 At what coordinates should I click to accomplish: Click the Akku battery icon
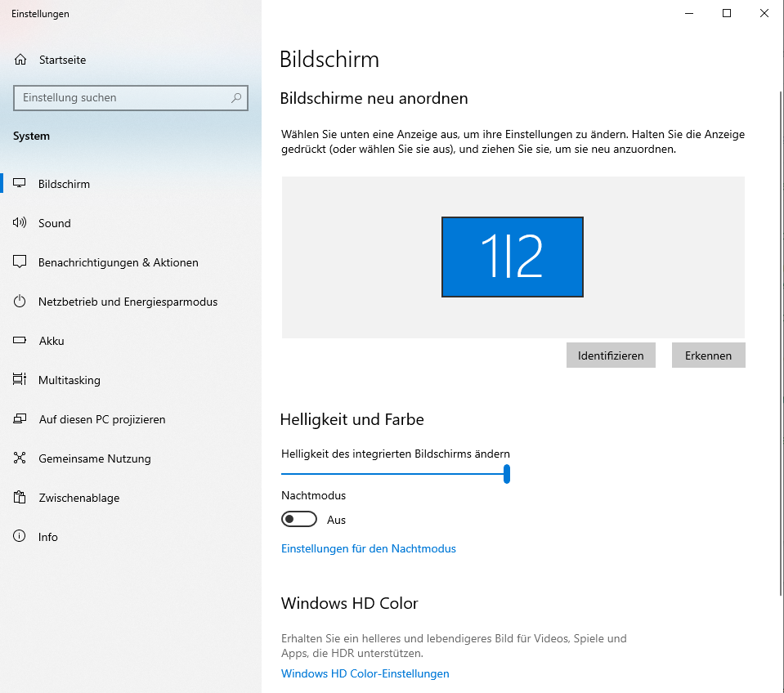coord(20,341)
